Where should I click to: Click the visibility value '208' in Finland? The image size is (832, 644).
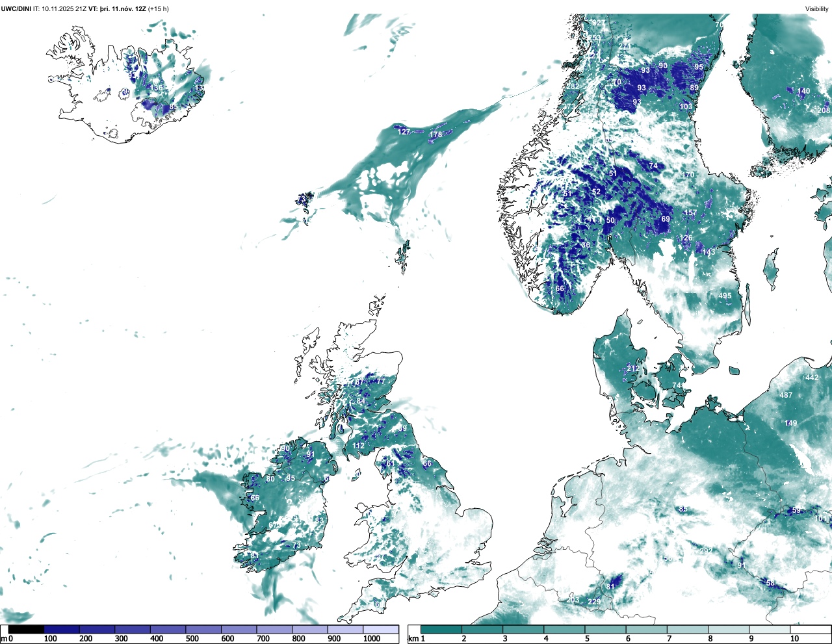pyautogui.click(x=824, y=110)
